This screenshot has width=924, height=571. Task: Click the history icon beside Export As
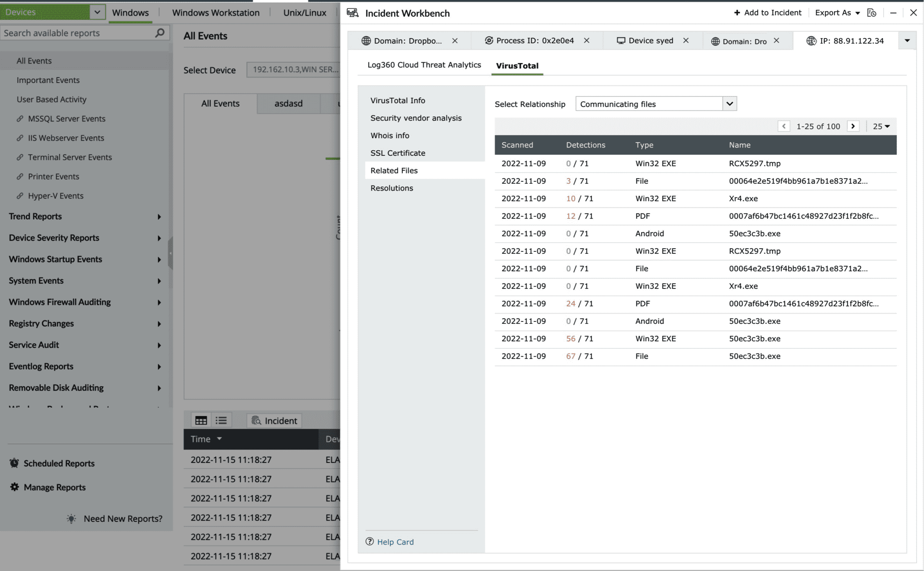872,13
